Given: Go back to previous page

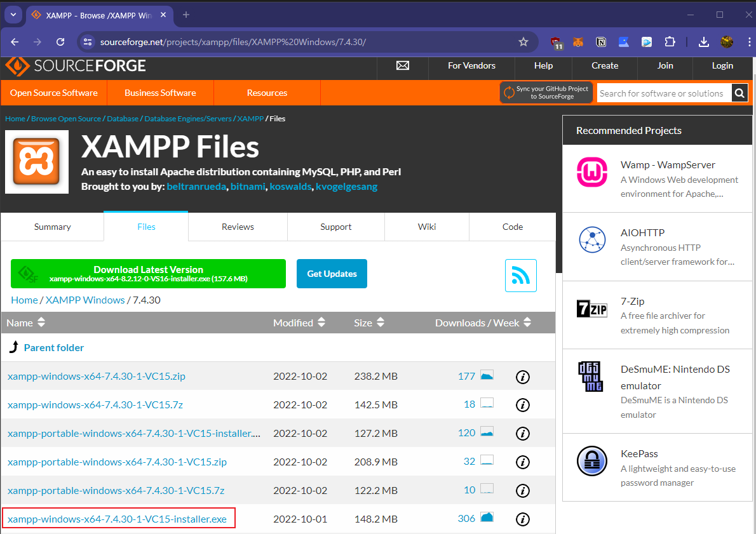Looking at the screenshot, I should pos(15,42).
